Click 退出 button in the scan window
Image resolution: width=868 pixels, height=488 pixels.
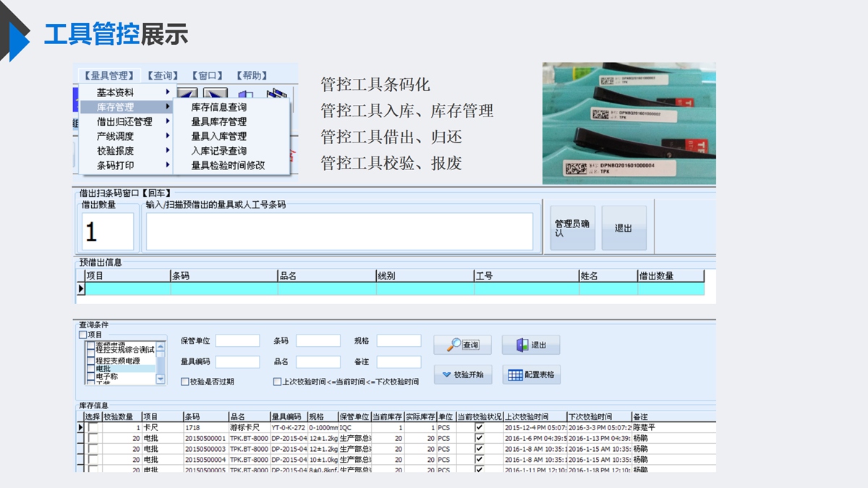(x=624, y=228)
